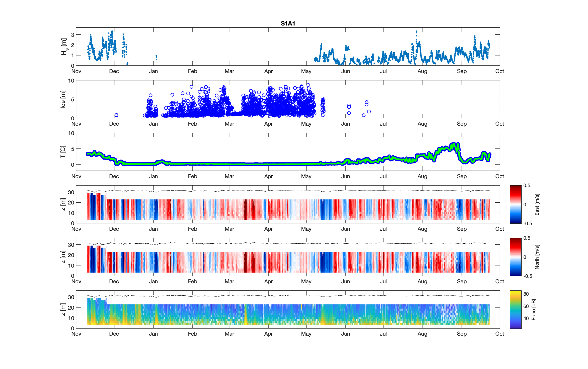588x369 pixels.
Task: Click the East [m/s] colorbar label
Action: (x=537, y=204)
